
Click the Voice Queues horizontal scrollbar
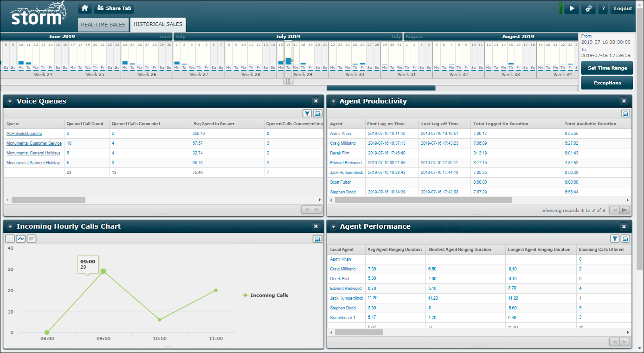(48, 199)
